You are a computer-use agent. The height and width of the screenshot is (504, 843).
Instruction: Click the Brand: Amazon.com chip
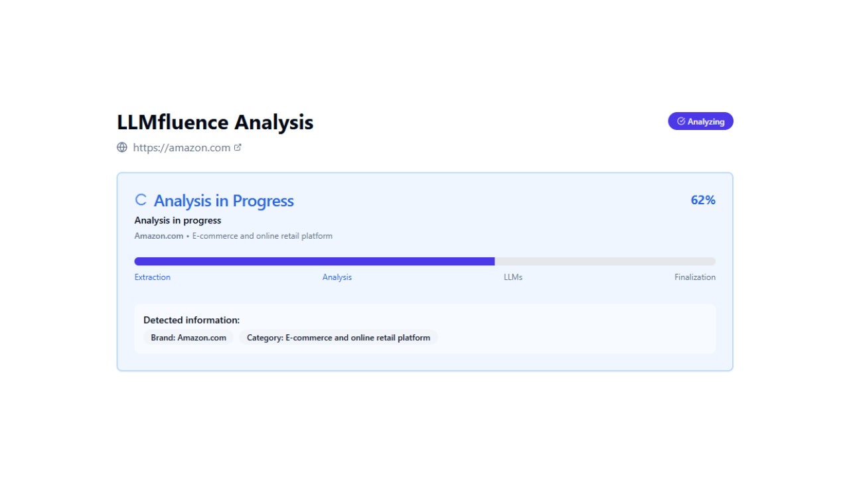(189, 338)
